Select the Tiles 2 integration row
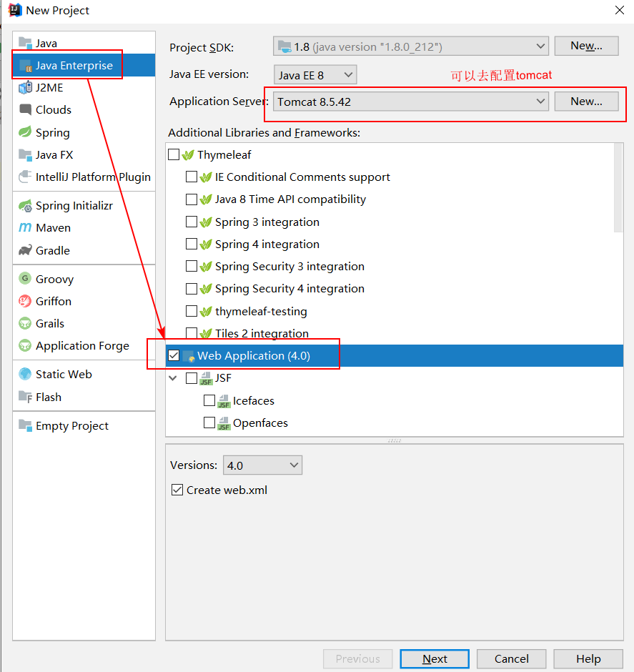 pyautogui.click(x=394, y=333)
